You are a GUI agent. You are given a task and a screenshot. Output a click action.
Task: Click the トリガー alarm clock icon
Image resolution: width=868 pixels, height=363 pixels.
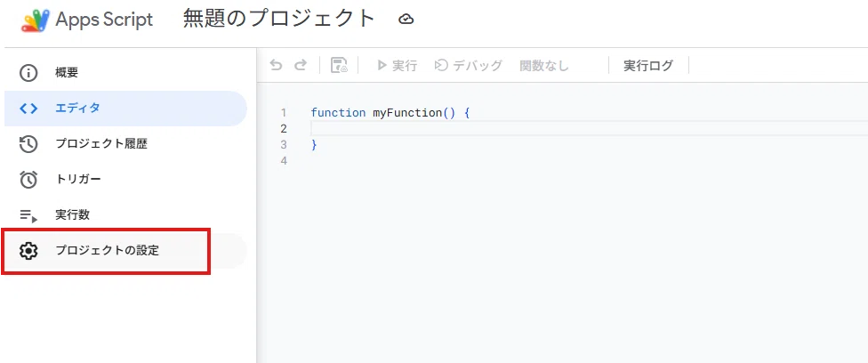28,180
